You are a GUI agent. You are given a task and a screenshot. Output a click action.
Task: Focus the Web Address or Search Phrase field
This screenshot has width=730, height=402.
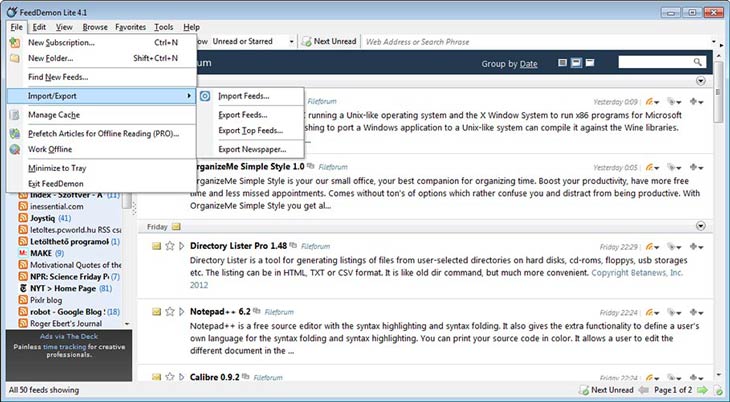(535, 42)
